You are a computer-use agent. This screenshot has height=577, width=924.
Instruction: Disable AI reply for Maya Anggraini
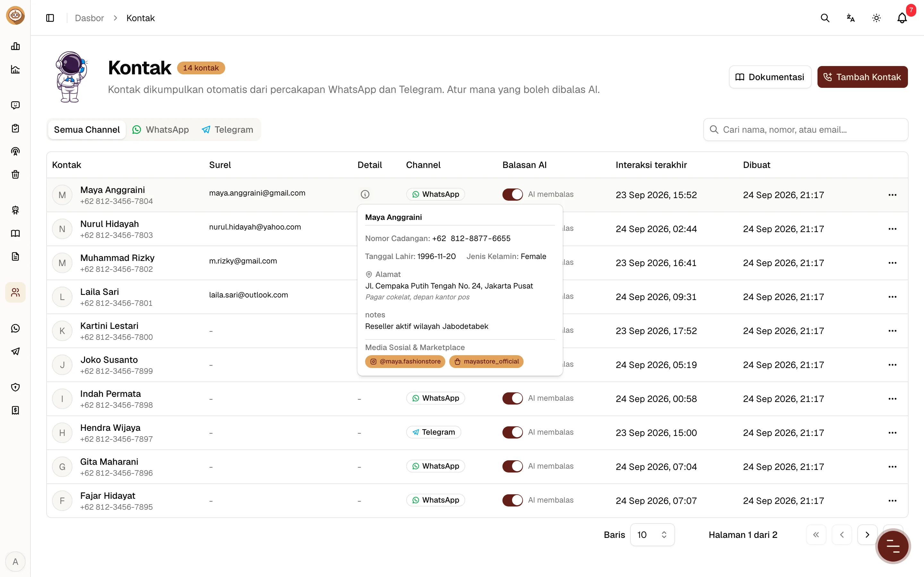coord(512,194)
